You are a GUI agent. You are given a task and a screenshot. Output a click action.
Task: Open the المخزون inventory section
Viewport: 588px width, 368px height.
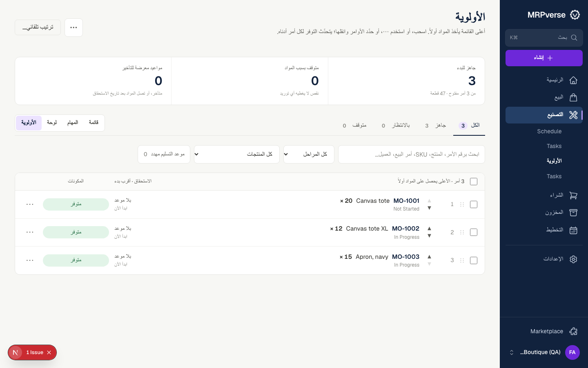(544, 213)
